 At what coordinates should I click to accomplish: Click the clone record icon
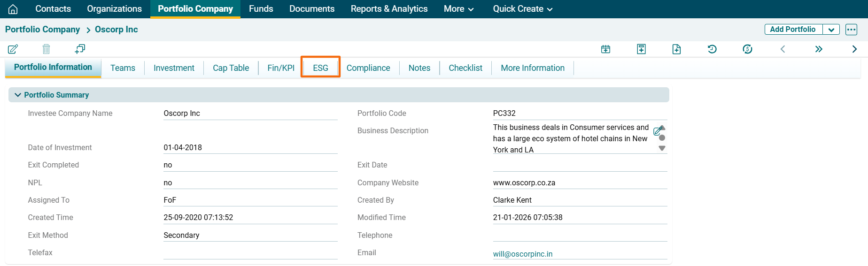click(80, 49)
